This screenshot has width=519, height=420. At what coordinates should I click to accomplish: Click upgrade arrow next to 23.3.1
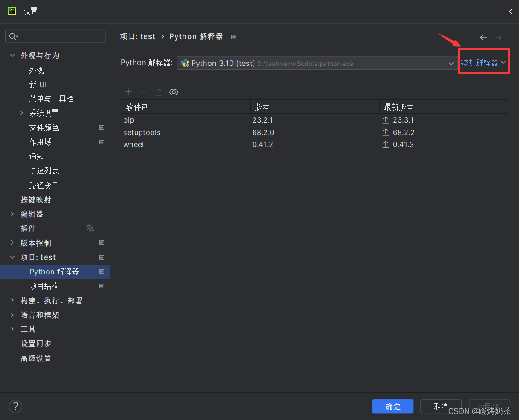pyautogui.click(x=386, y=120)
